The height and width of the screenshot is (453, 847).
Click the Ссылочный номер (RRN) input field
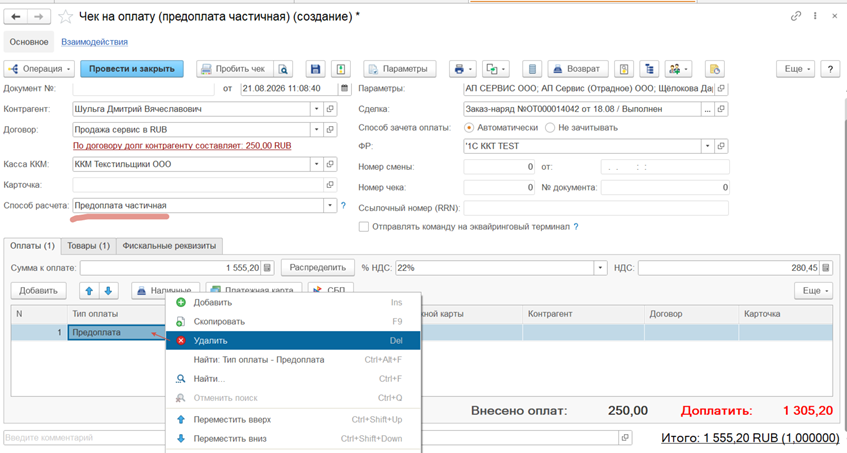(x=596, y=208)
